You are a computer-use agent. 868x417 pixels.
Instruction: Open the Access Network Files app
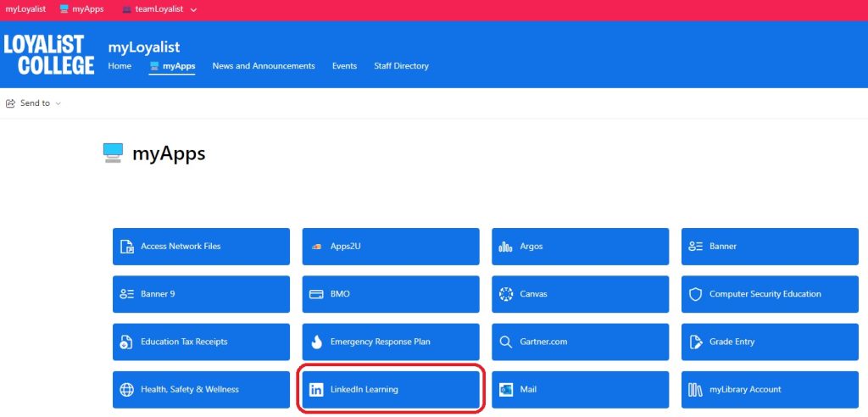click(x=201, y=247)
